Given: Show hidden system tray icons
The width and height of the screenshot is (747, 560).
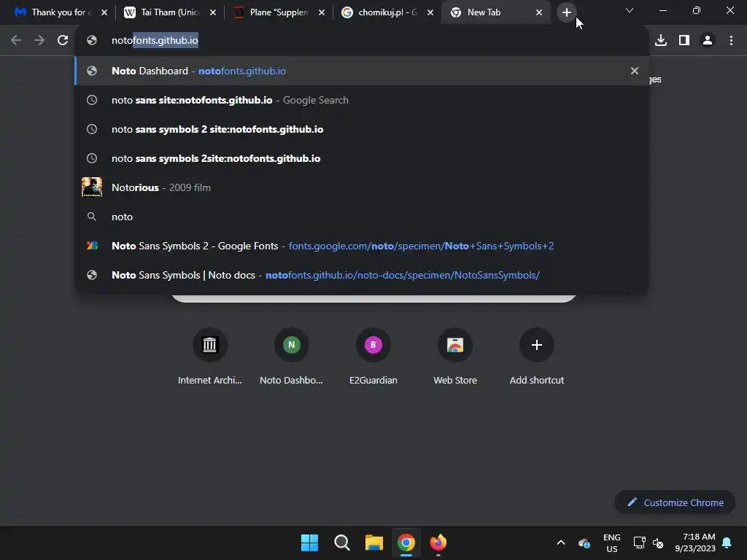Looking at the screenshot, I should tap(561, 542).
